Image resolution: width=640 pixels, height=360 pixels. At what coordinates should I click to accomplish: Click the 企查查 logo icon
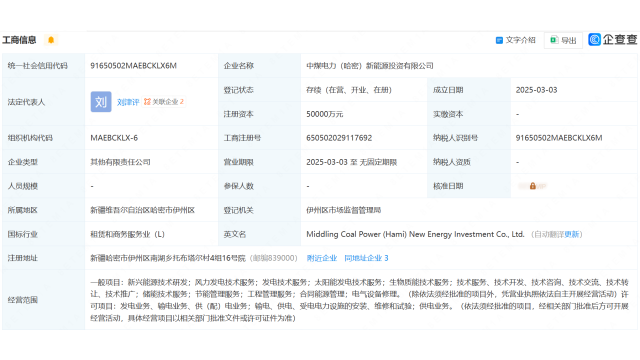[x=594, y=40]
